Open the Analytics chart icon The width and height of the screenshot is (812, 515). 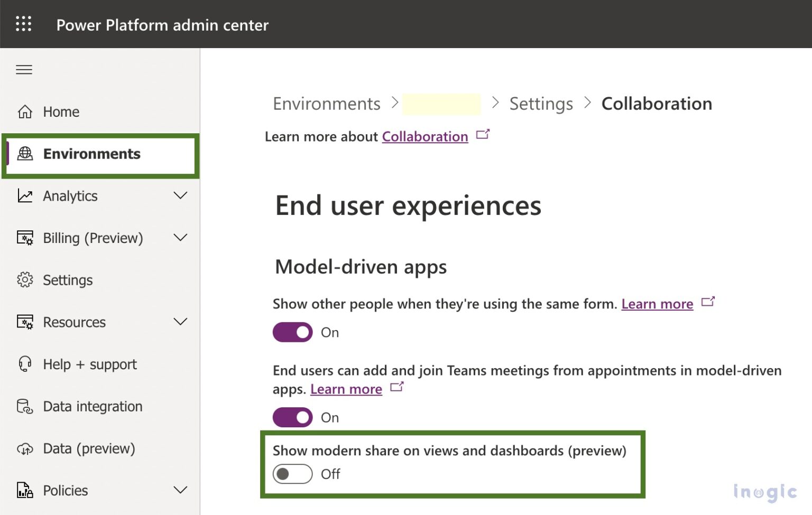(x=24, y=195)
